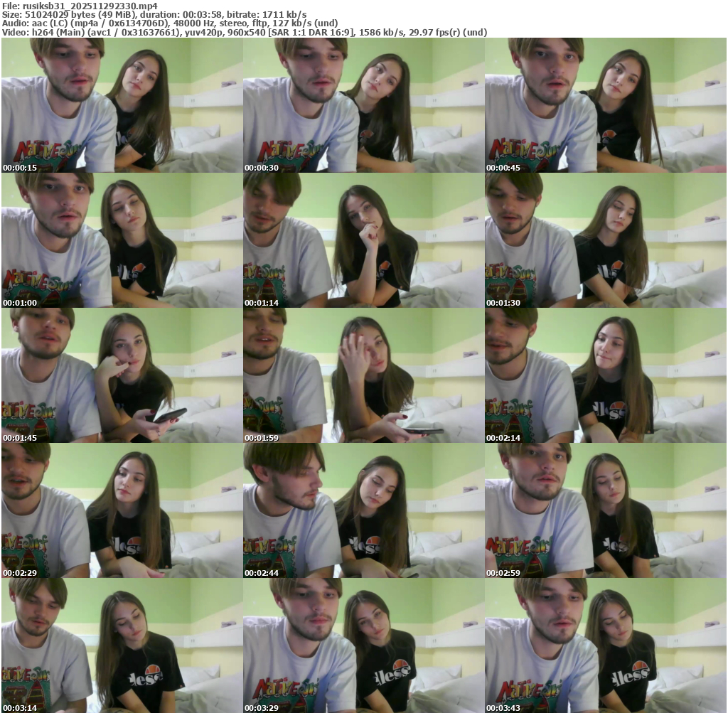This screenshot has width=728, height=713.
Task: Click the Video line showing h264 (Main)
Action: point(245,33)
